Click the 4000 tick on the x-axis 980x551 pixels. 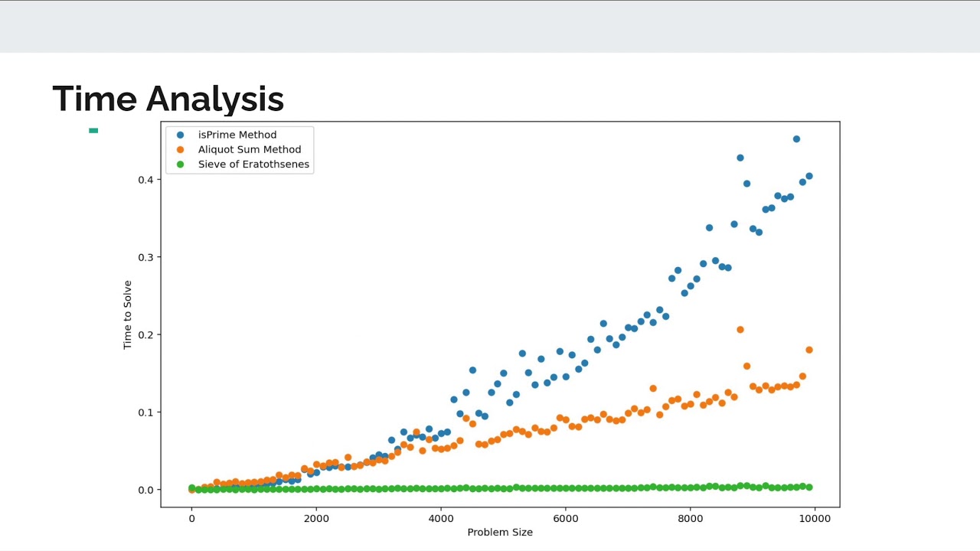441,517
